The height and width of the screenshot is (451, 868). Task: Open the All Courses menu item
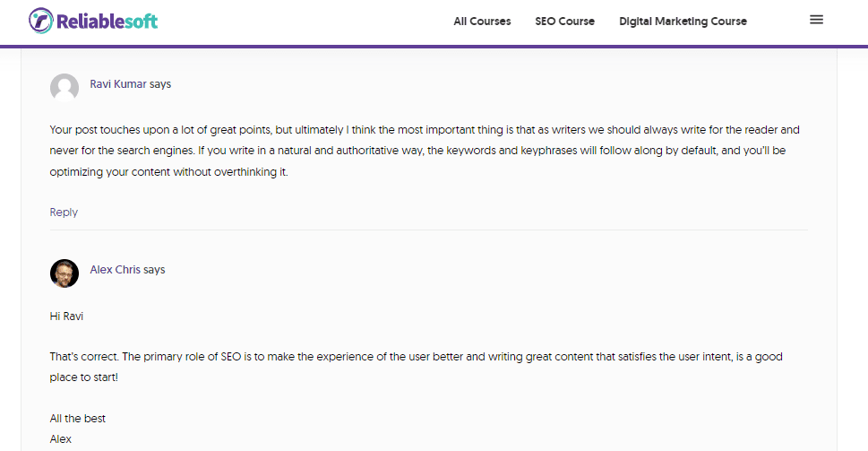pos(482,22)
